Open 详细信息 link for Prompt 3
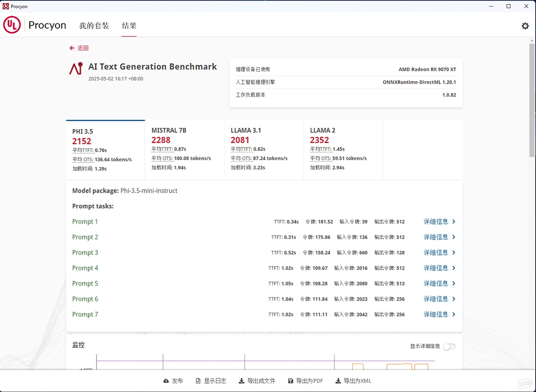 (x=436, y=252)
